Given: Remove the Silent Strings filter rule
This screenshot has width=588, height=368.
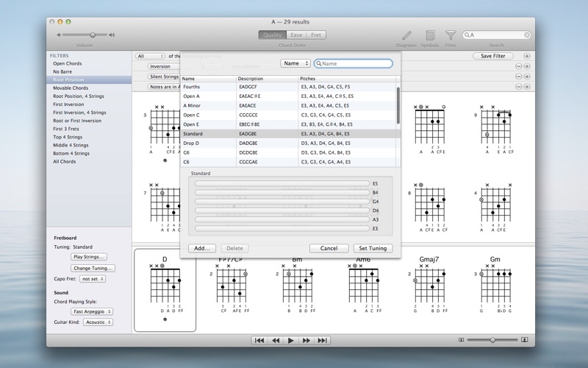Looking at the screenshot, I should point(519,77).
